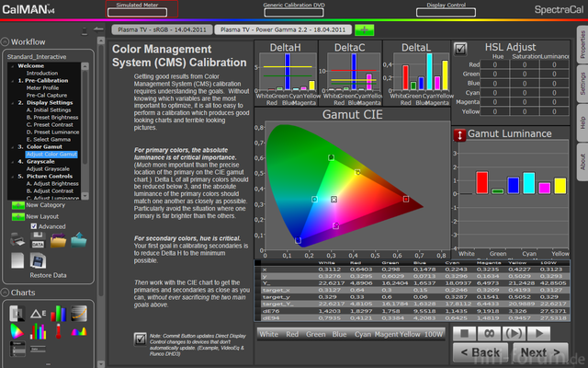Click the workflow tree scroll-down arrow

85,196
